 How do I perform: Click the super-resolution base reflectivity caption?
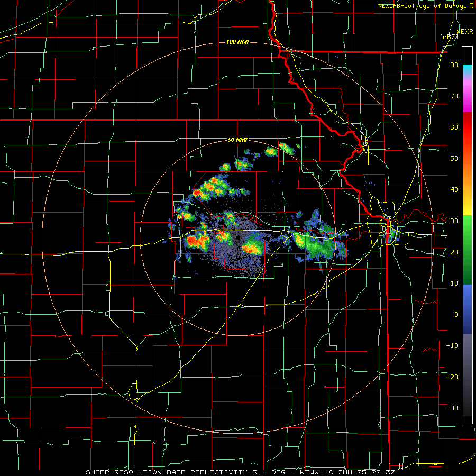[241, 472]
